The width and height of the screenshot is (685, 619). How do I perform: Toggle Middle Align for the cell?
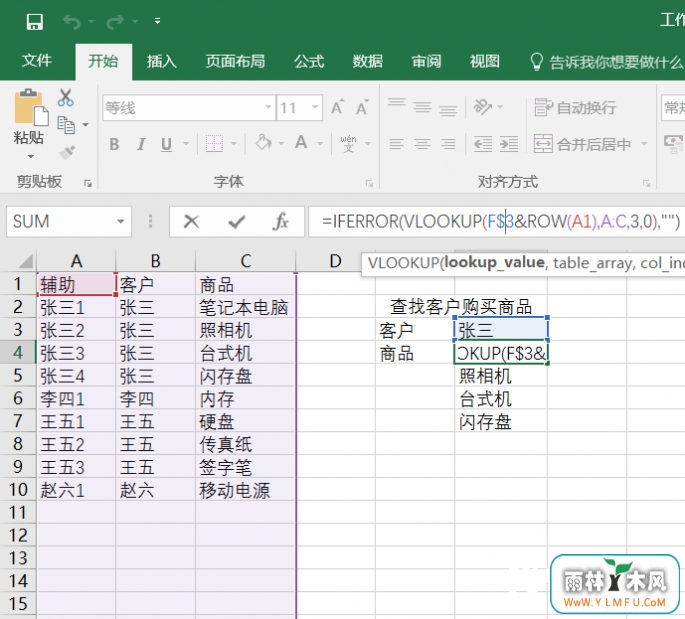click(422, 107)
